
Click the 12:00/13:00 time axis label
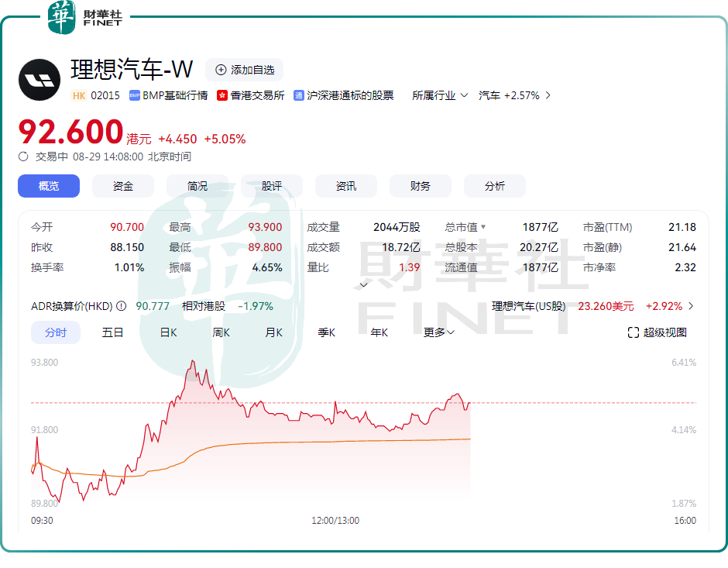click(x=335, y=521)
